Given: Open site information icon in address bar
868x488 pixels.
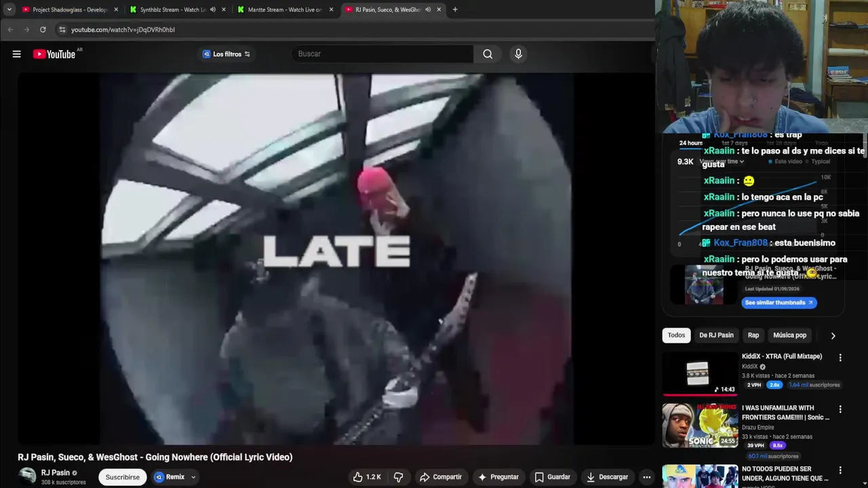Looking at the screenshot, I should tap(62, 30).
